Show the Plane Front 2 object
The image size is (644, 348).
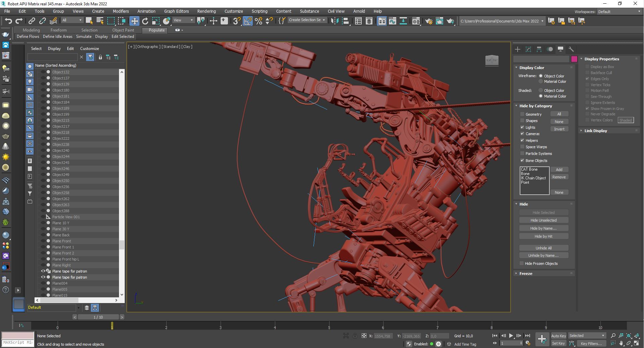[43, 253]
